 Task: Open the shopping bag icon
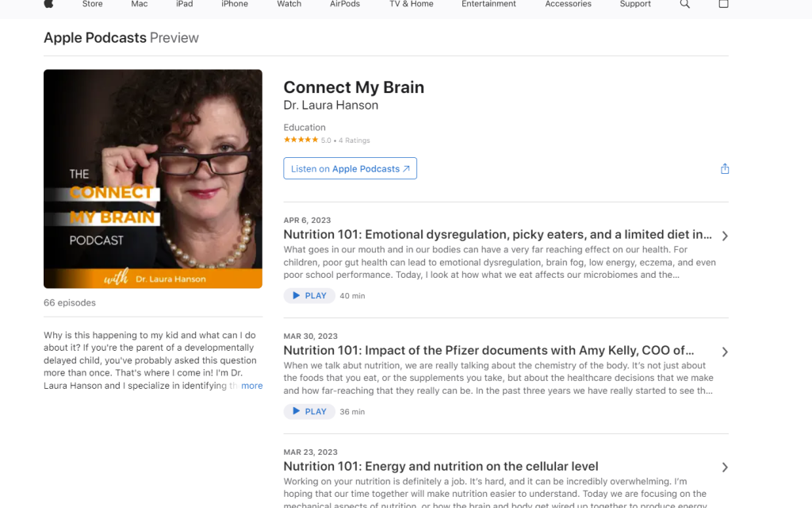[x=723, y=4]
